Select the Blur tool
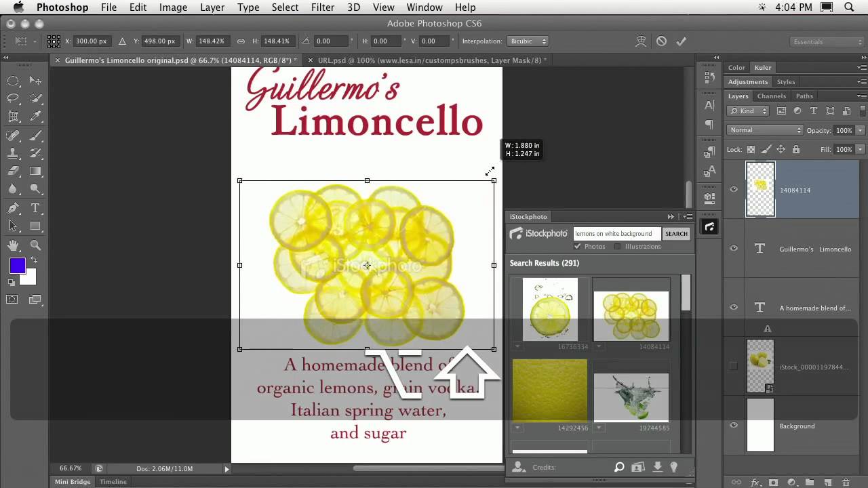 click(13, 190)
